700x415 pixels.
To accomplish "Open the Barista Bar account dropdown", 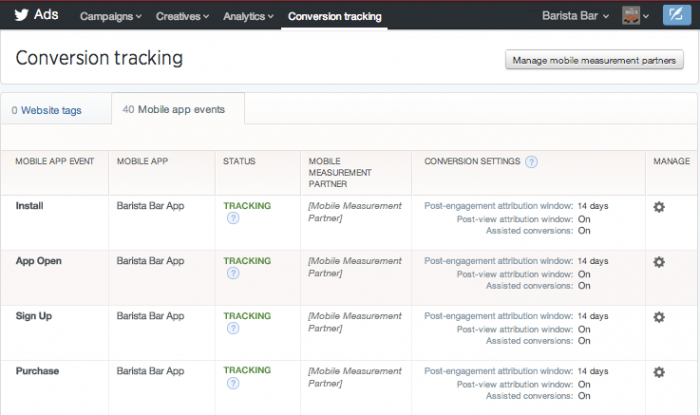I will (x=574, y=16).
